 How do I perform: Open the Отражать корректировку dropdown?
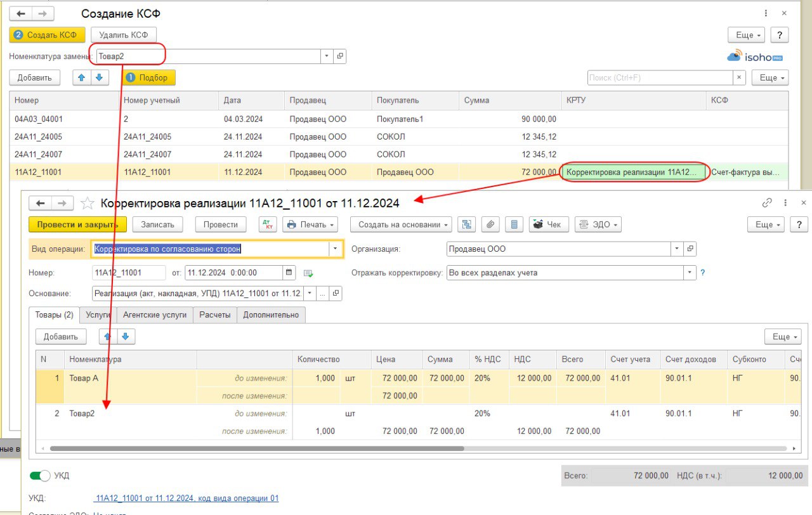[x=690, y=273]
